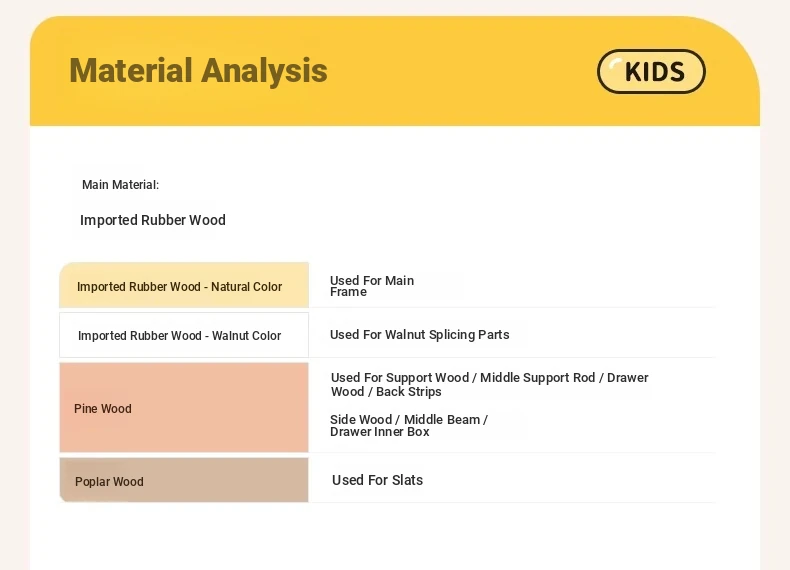Select the Walnut Color rubber wood cell

[x=184, y=335]
